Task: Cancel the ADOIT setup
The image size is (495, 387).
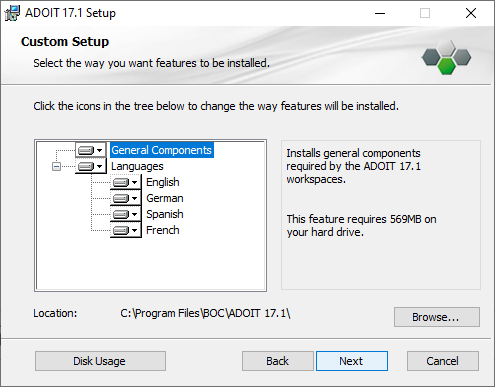Action: coord(443,361)
